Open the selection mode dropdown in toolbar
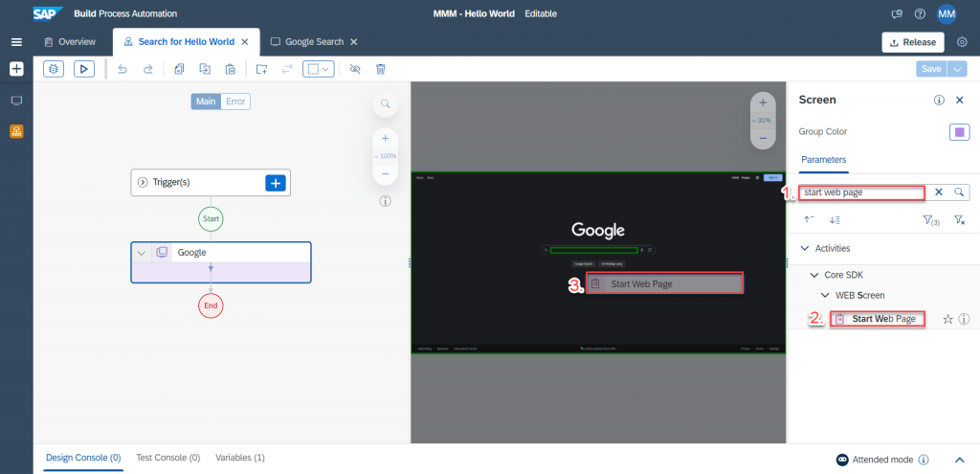 coord(319,69)
